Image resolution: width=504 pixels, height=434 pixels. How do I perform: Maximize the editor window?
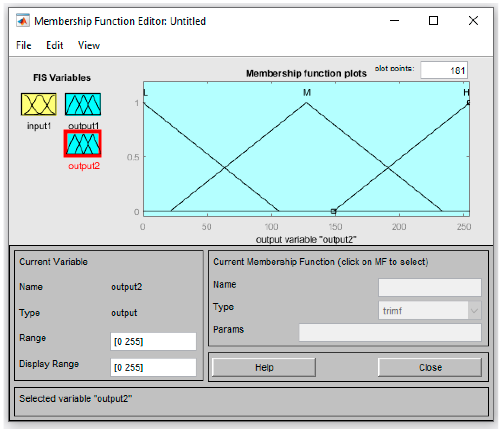[x=433, y=20]
